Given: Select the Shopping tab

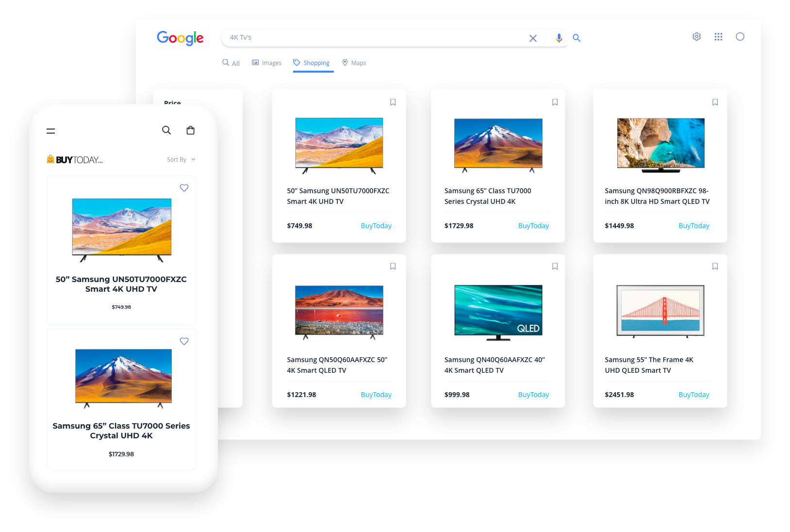Looking at the screenshot, I should click(312, 63).
